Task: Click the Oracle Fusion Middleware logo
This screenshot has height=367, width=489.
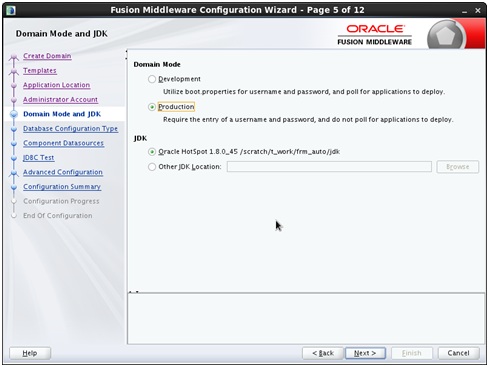Action: pyautogui.click(x=374, y=35)
